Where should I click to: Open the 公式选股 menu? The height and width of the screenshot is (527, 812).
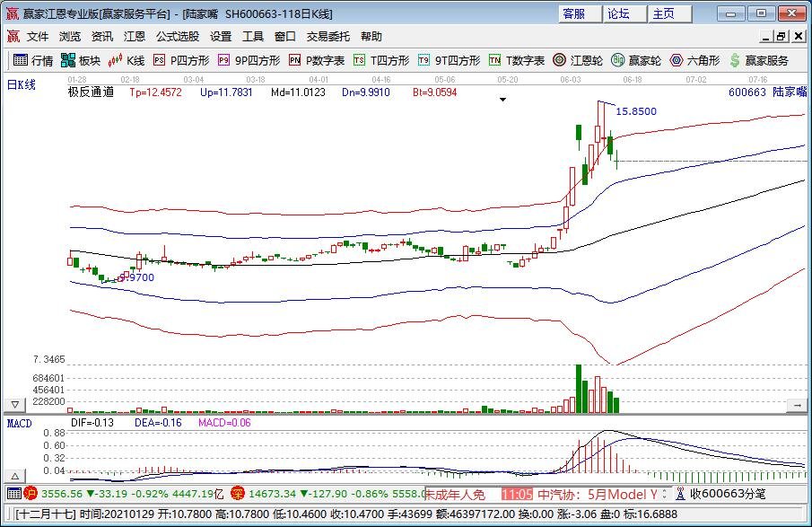(x=178, y=36)
